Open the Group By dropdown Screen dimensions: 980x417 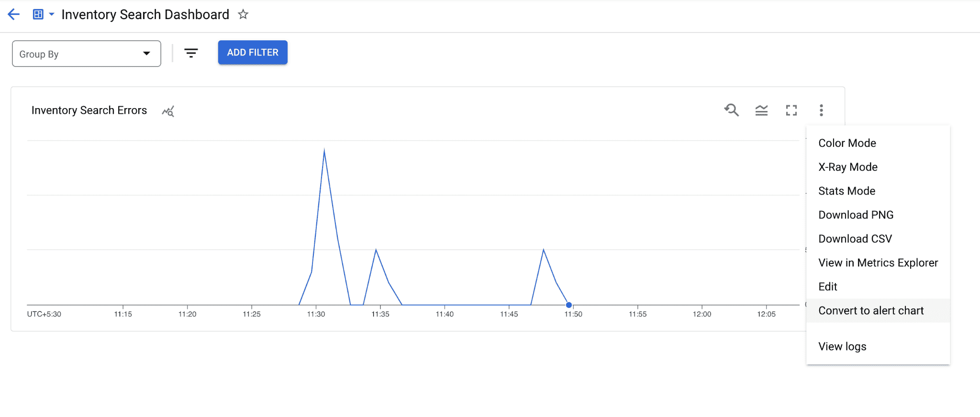[86, 54]
